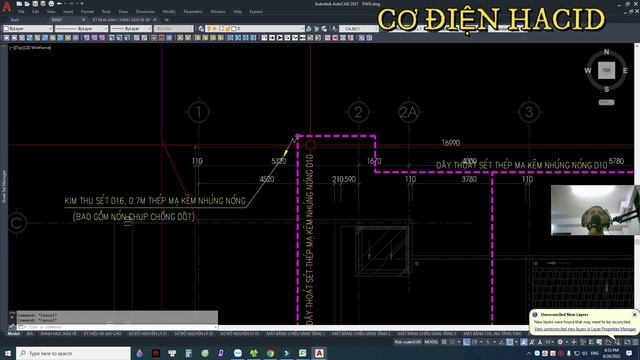The height and width of the screenshot is (360, 640).
Task: Click the Save quick access icon
Action: tap(35, 4)
